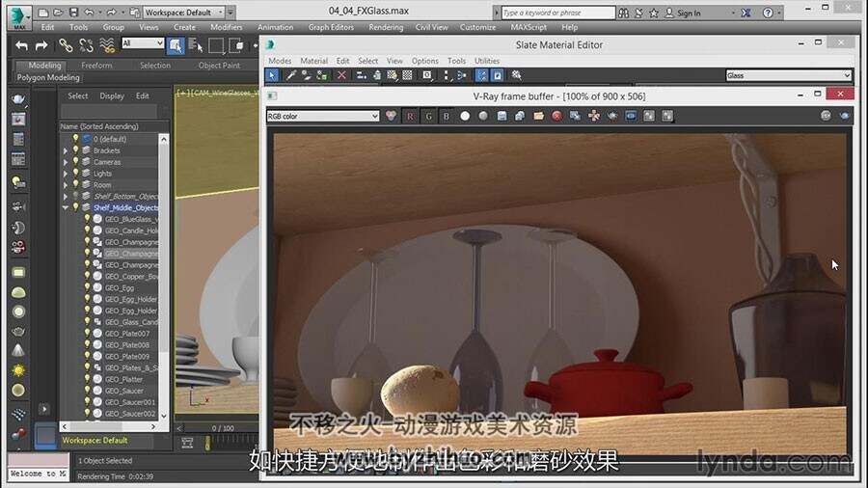Viewport: 868px width, 488px height.
Task: Toggle the lightbulb visibility of GEO_Platter
Action: point(87,379)
